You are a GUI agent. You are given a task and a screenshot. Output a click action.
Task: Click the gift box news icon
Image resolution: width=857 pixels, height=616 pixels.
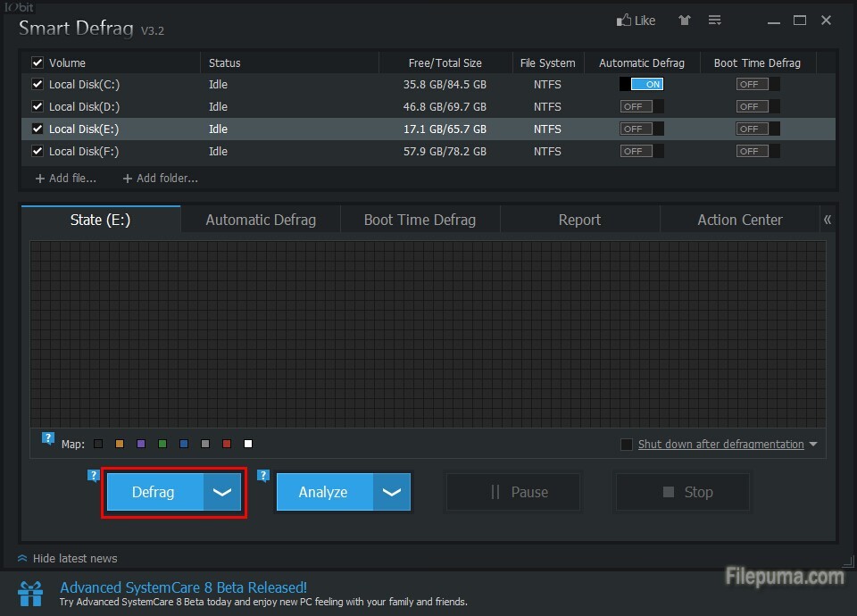[x=30, y=594]
